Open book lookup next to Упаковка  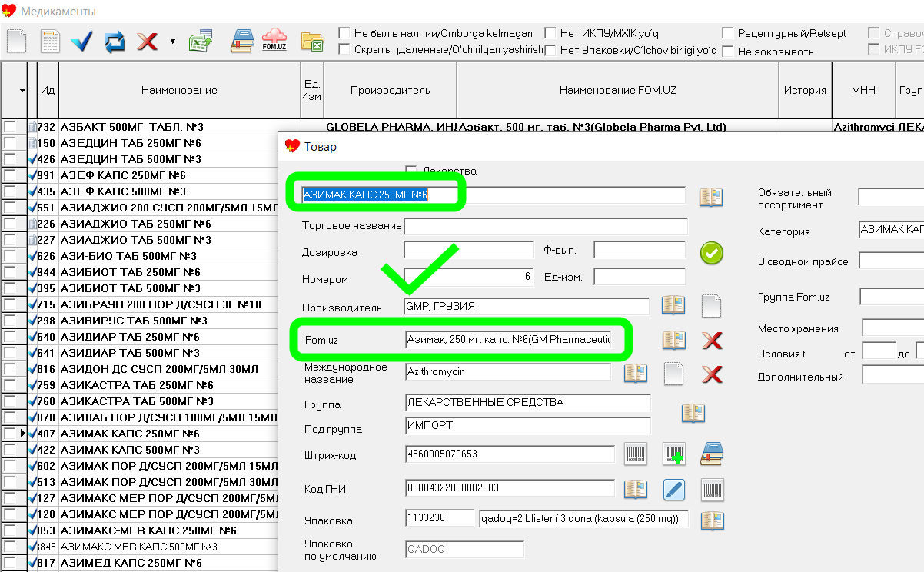(x=712, y=520)
